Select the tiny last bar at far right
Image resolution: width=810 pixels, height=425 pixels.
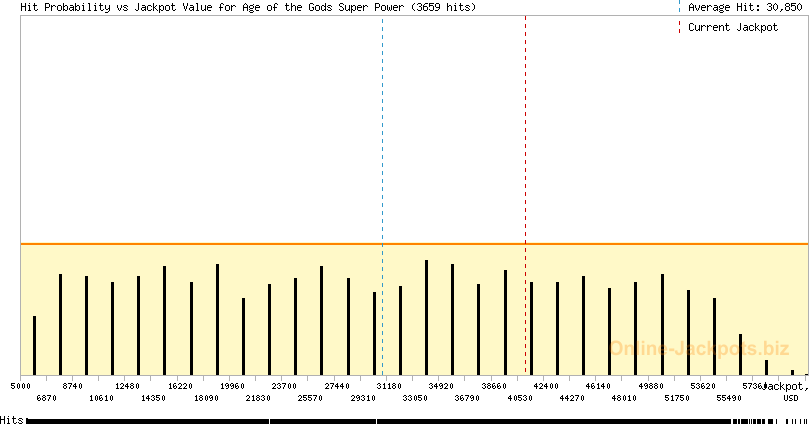click(792, 372)
